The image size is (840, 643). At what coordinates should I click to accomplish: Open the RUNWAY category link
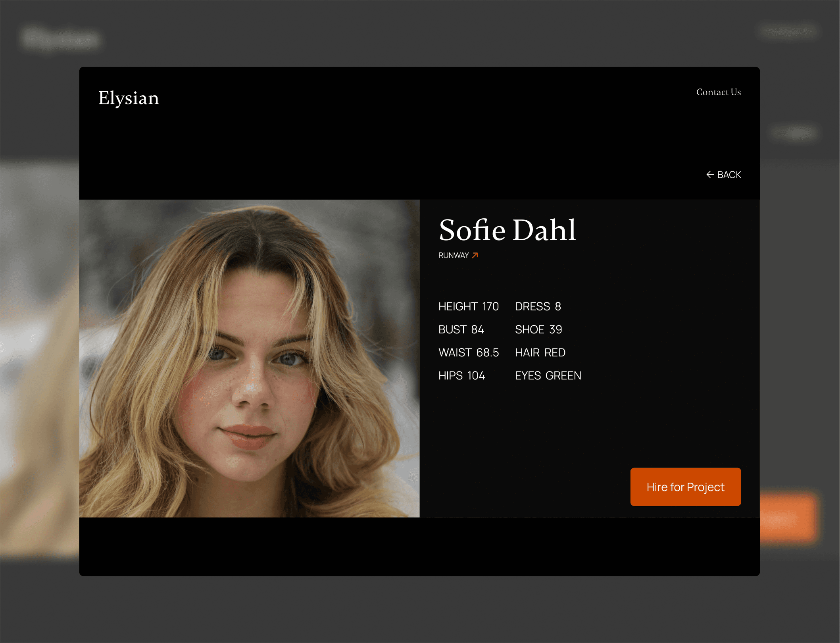(x=454, y=256)
